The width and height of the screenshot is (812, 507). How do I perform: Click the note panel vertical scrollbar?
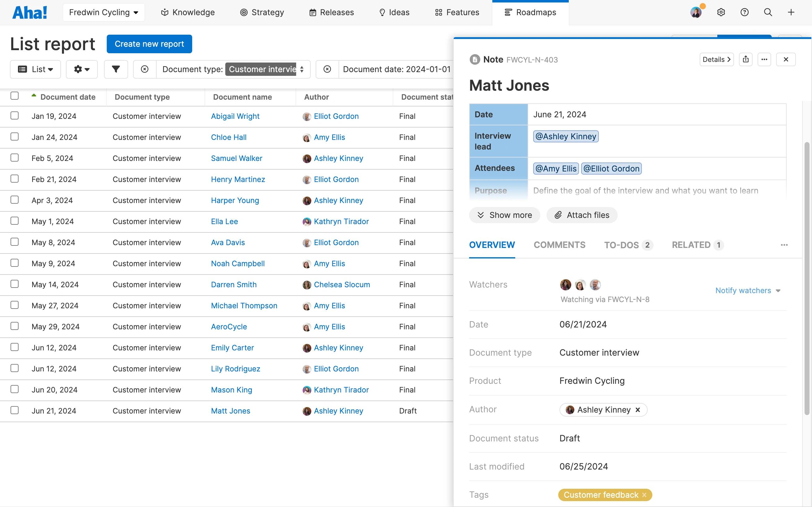(x=807, y=278)
